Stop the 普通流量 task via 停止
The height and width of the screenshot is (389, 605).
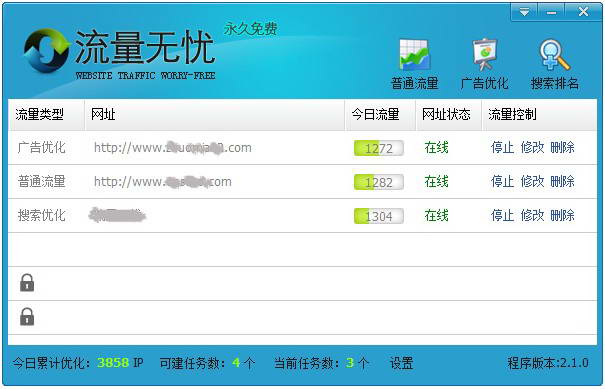[502, 181]
